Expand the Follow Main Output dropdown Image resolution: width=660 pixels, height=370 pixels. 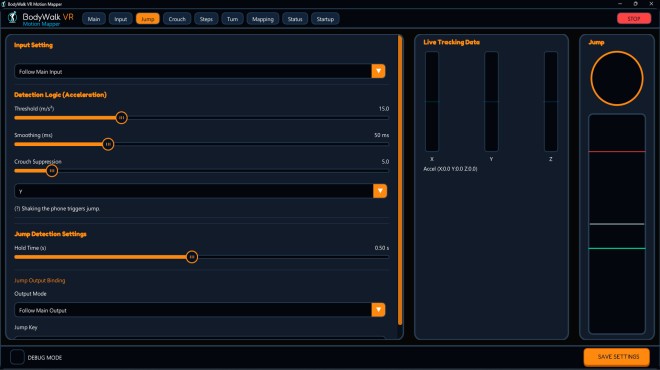click(200, 310)
